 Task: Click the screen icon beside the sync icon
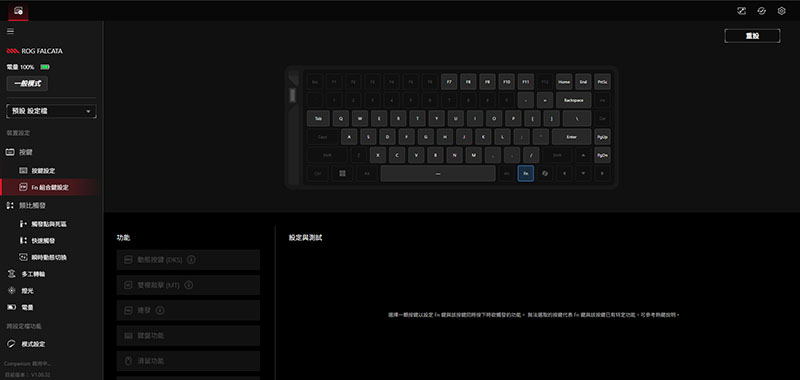(741, 11)
